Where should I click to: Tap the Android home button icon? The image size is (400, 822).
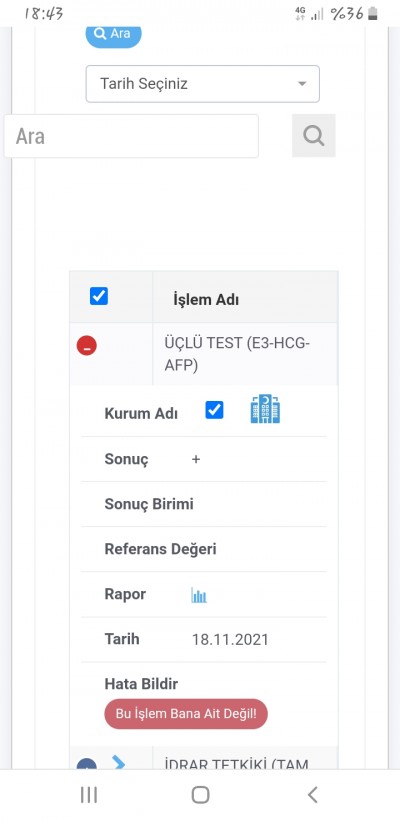point(200,795)
